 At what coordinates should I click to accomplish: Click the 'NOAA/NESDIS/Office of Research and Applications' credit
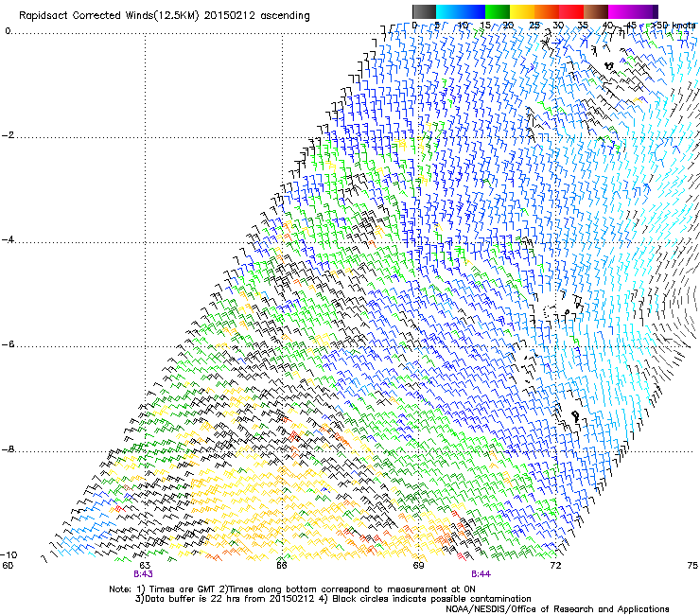click(557, 609)
